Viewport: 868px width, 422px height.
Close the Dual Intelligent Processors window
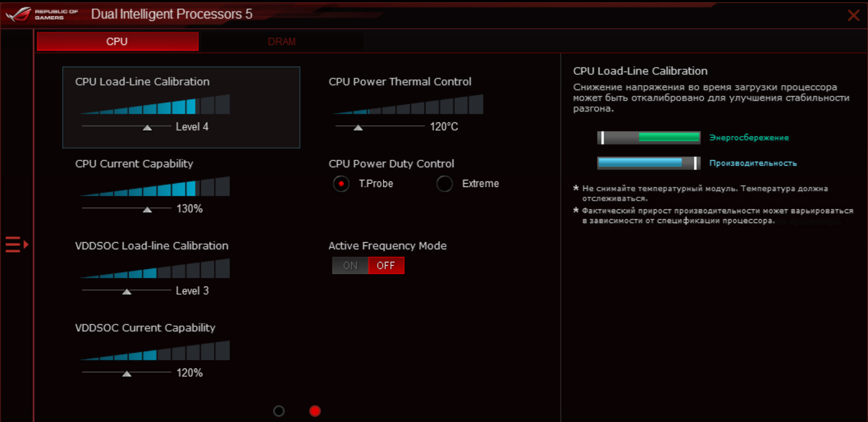[x=853, y=15]
